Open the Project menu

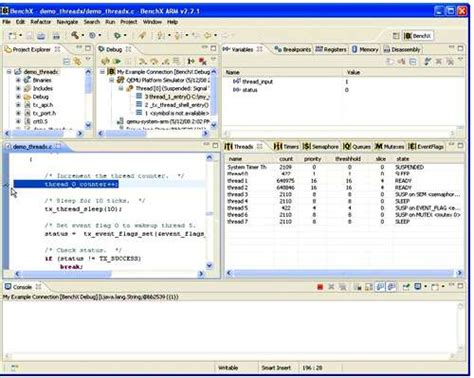129,22
